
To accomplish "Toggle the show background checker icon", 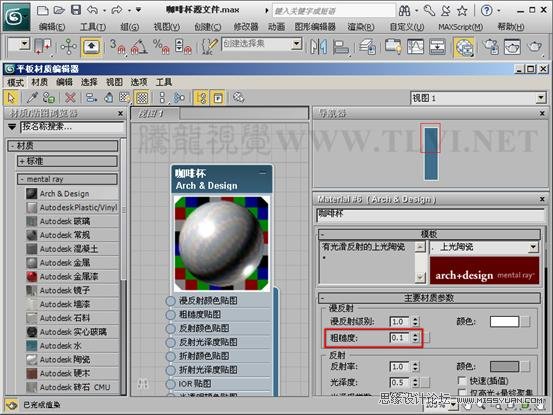I will 142,98.
